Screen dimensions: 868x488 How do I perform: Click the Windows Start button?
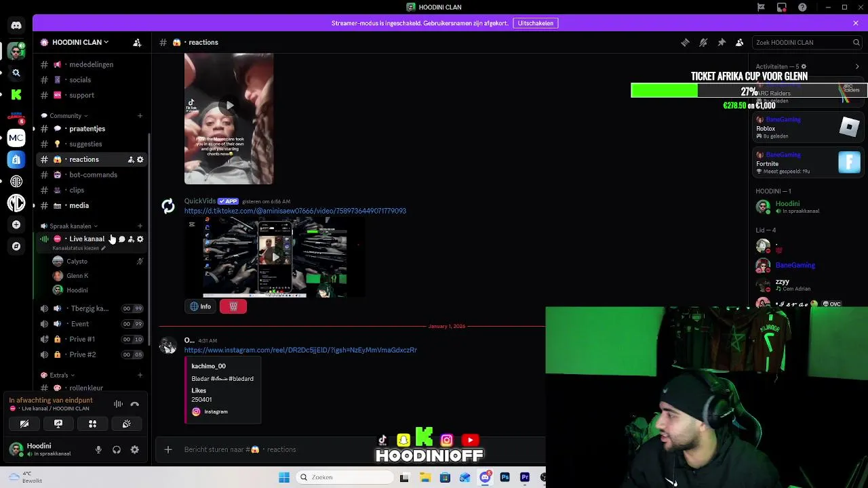[284, 477]
